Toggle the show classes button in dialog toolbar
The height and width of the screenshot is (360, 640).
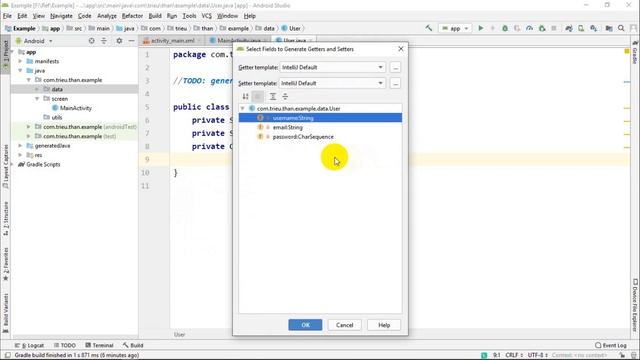(x=258, y=96)
